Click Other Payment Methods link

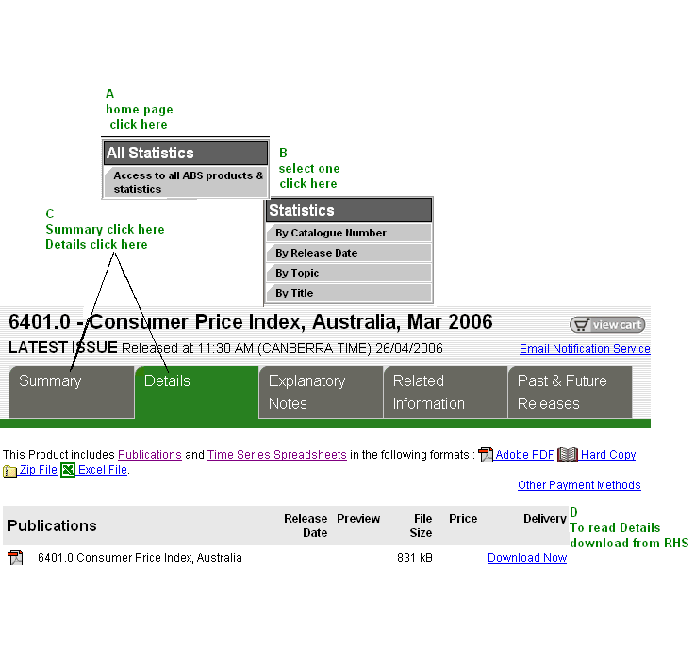click(x=579, y=485)
